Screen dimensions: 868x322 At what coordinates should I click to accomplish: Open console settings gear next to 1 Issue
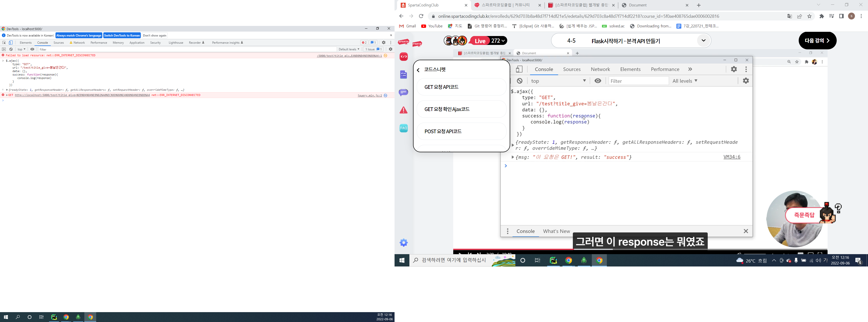click(x=391, y=49)
